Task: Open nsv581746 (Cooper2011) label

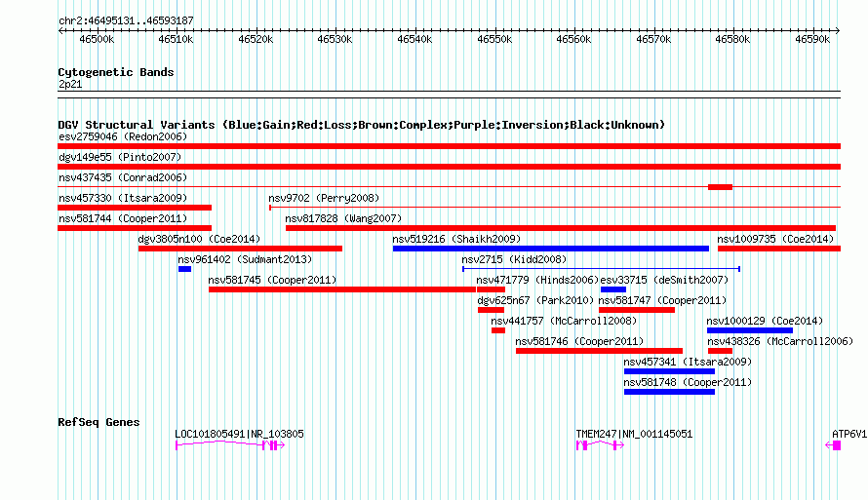Action: (x=579, y=341)
